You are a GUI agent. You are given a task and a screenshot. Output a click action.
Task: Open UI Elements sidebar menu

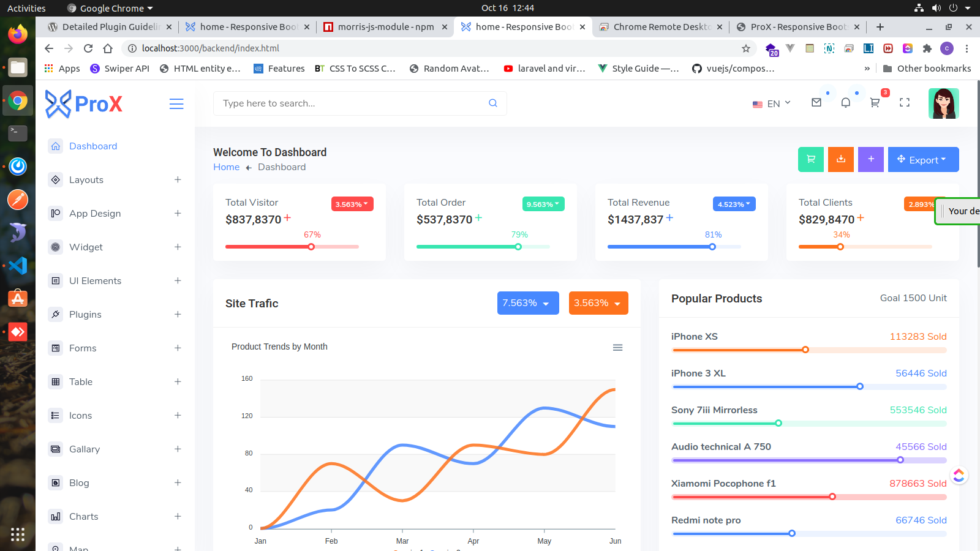coord(95,281)
